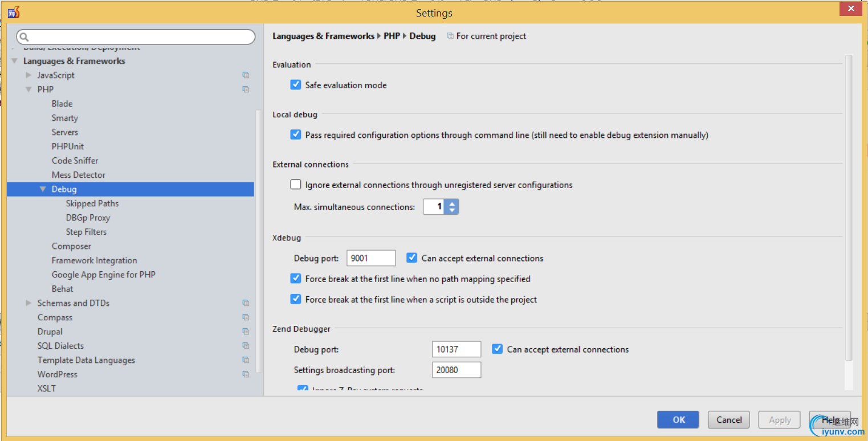Click the Cancel button
The height and width of the screenshot is (441, 868).
point(729,420)
